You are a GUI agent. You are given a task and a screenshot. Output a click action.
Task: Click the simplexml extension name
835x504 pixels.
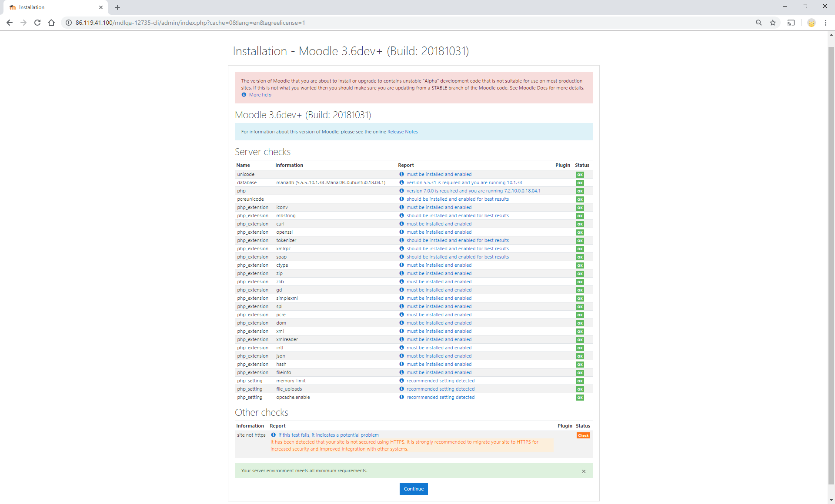[287, 298]
